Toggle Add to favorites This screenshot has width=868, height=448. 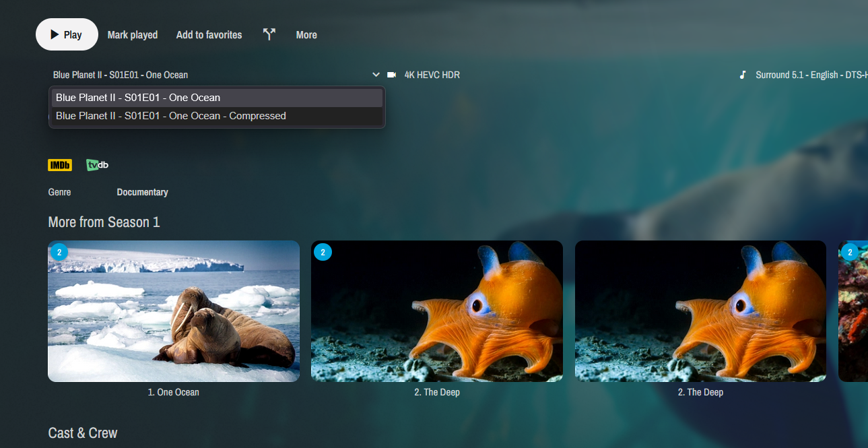point(209,35)
